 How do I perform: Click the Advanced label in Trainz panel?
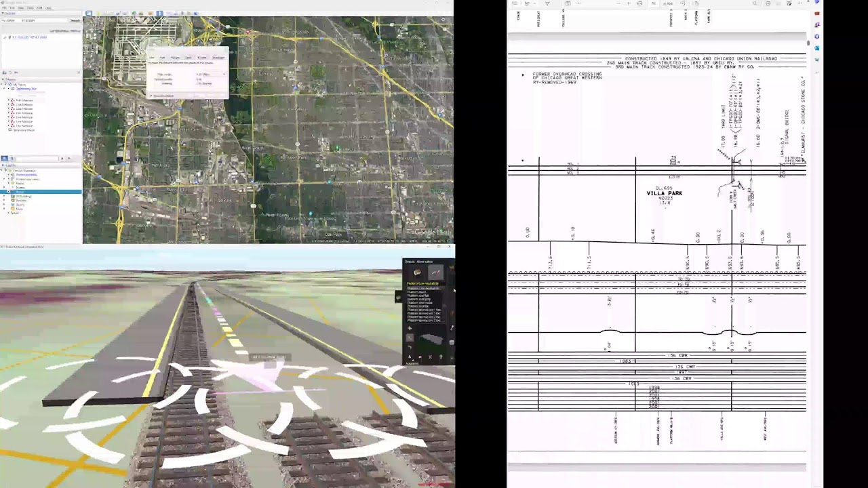[412, 363]
